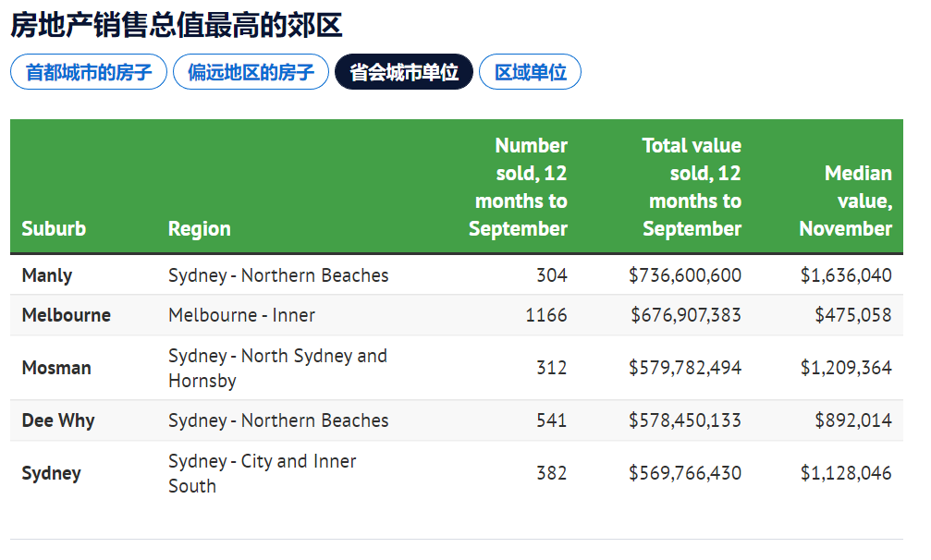Click the Total value sold column header
931x560 pixels.
click(x=692, y=187)
